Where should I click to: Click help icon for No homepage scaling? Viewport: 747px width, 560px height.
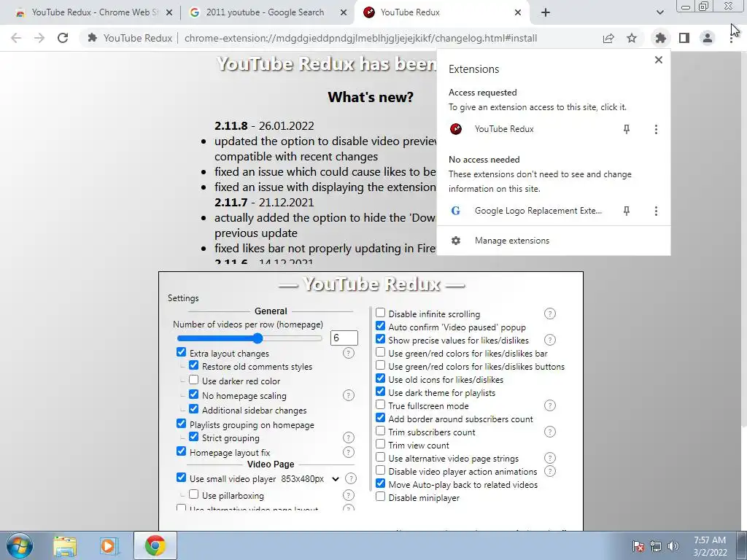point(349,396)
